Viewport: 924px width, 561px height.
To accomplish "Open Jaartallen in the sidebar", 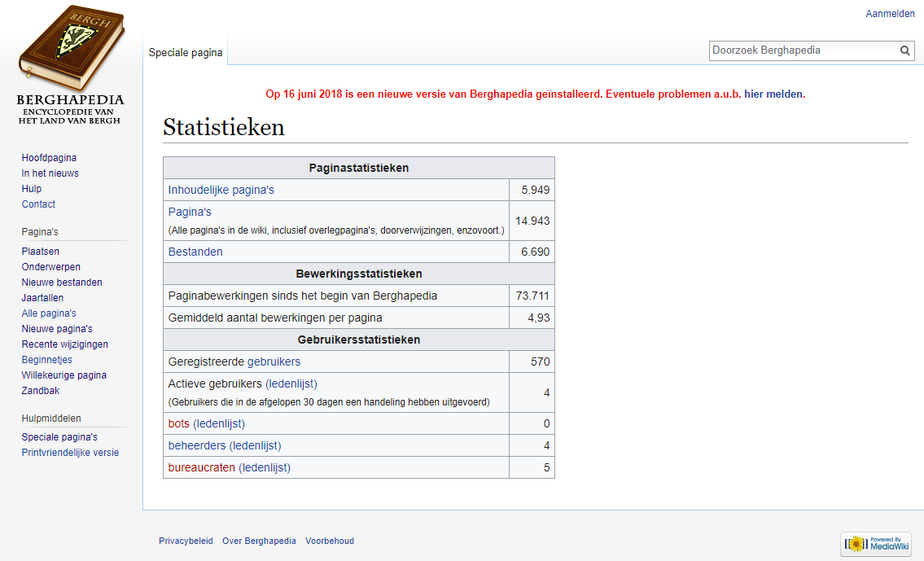I will [x=42, y=297].
